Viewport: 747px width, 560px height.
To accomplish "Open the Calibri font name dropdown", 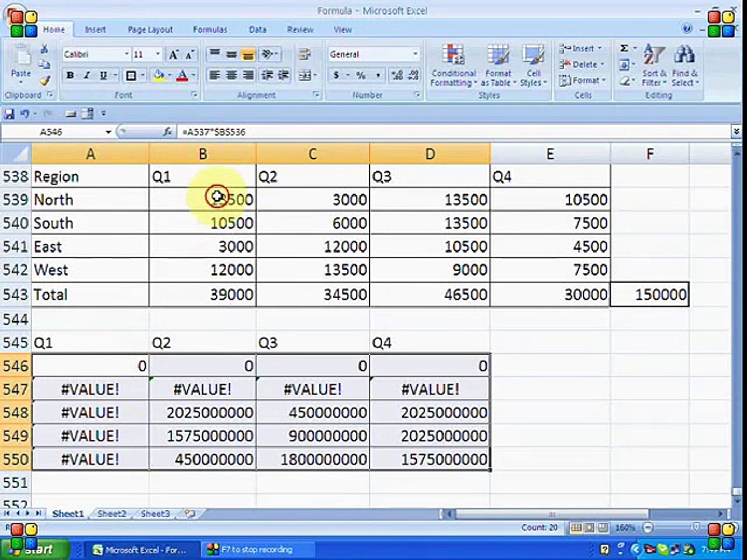I will click(126, 54).
